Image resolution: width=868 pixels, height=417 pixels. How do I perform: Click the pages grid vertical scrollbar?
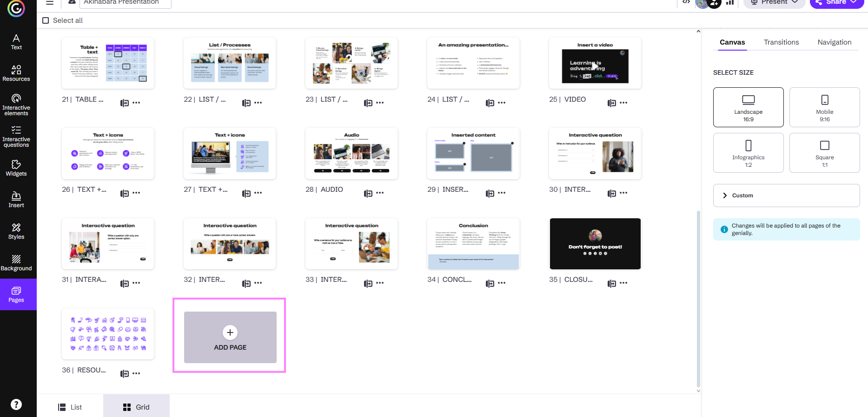tap(698, 299)
